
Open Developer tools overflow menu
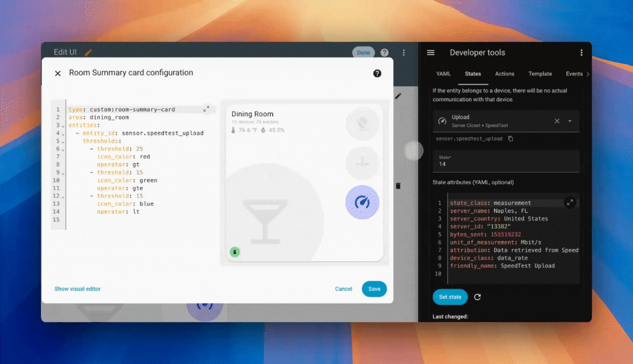pos(581,53)
